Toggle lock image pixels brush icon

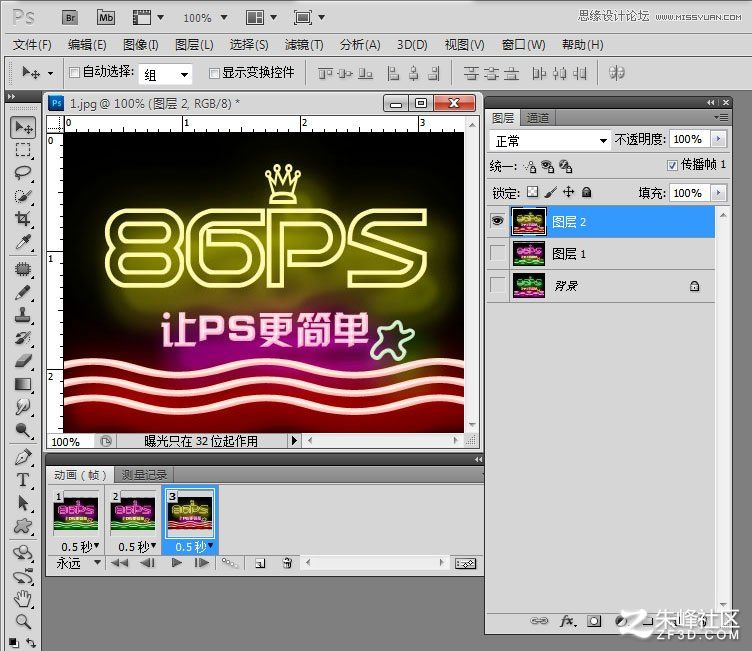551,192
